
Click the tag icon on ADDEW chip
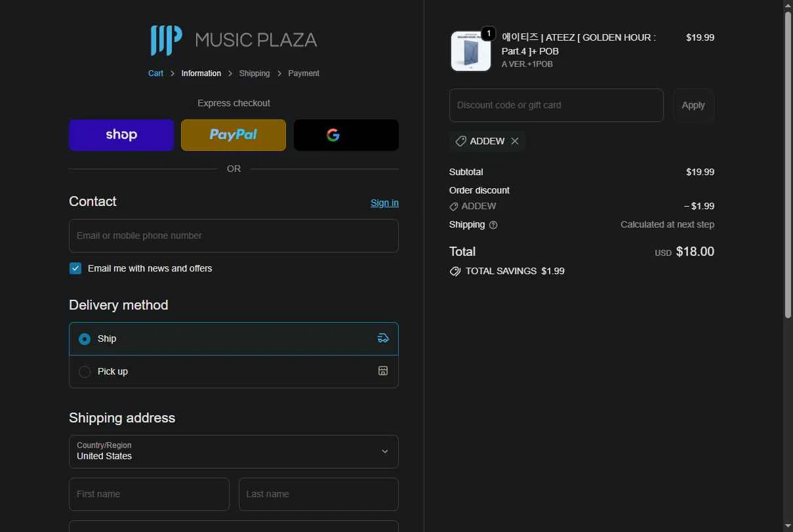click(x=460, y=141)
